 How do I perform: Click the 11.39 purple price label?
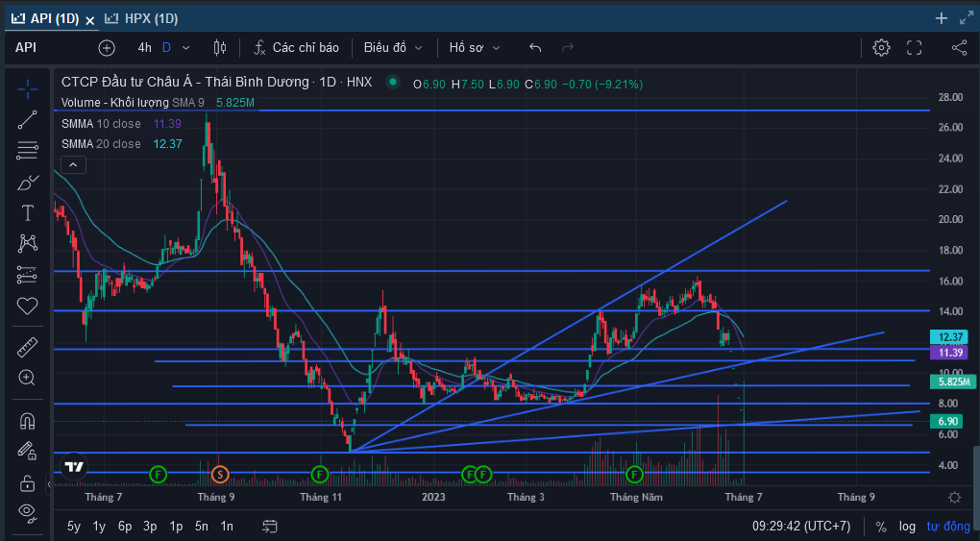tap(949, 352)
